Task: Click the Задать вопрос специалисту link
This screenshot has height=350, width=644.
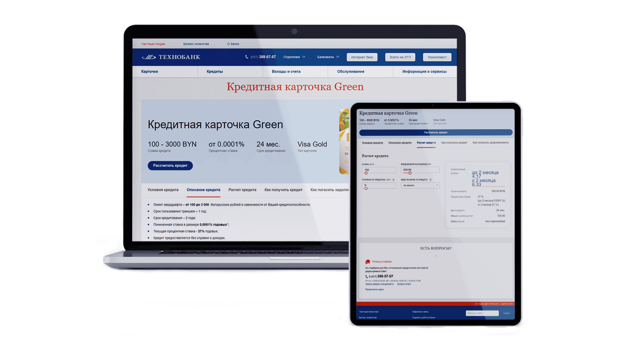Action: tap(379, 284)
